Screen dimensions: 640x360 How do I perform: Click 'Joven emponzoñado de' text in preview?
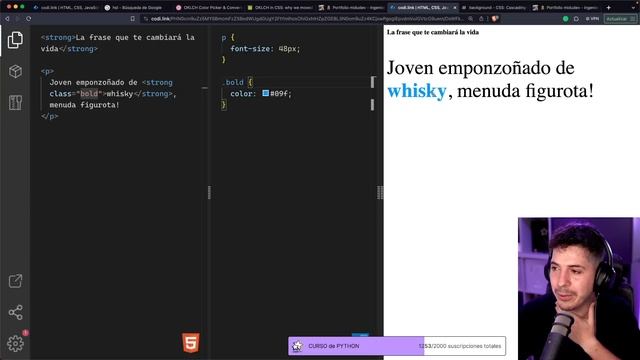click(x=480, y=68)
